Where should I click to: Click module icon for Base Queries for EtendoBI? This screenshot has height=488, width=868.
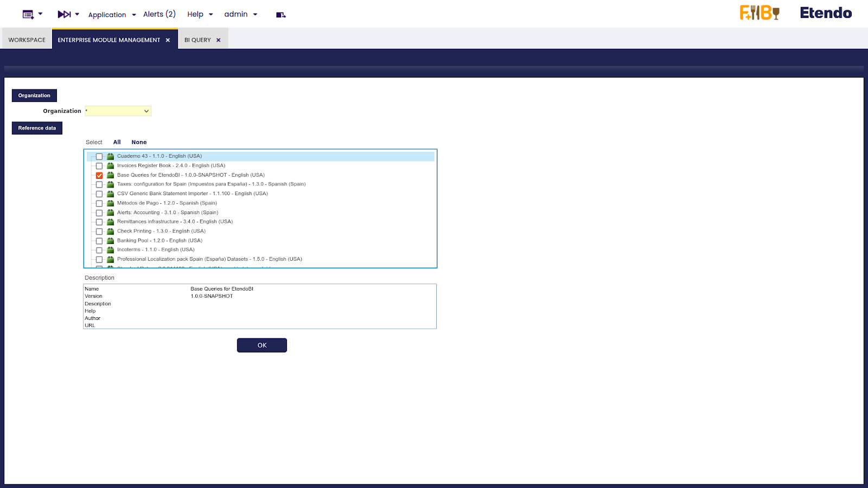point(110,175)
